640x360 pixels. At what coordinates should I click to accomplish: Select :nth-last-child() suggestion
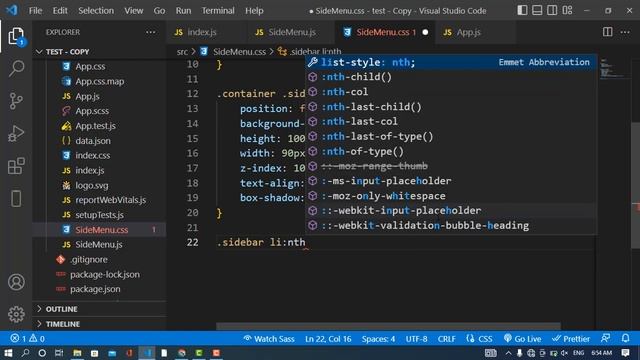(451, 107)
